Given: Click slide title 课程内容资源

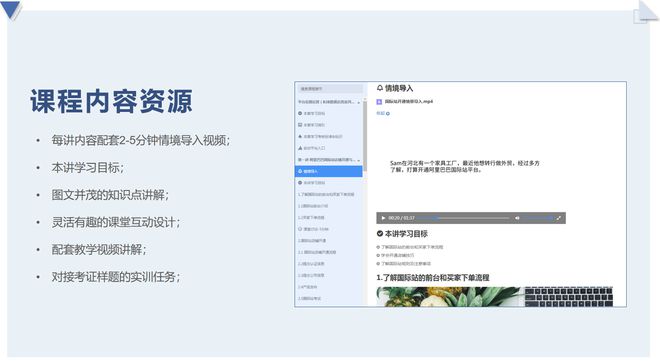Looking at the screenshot, I should (112, 101).
